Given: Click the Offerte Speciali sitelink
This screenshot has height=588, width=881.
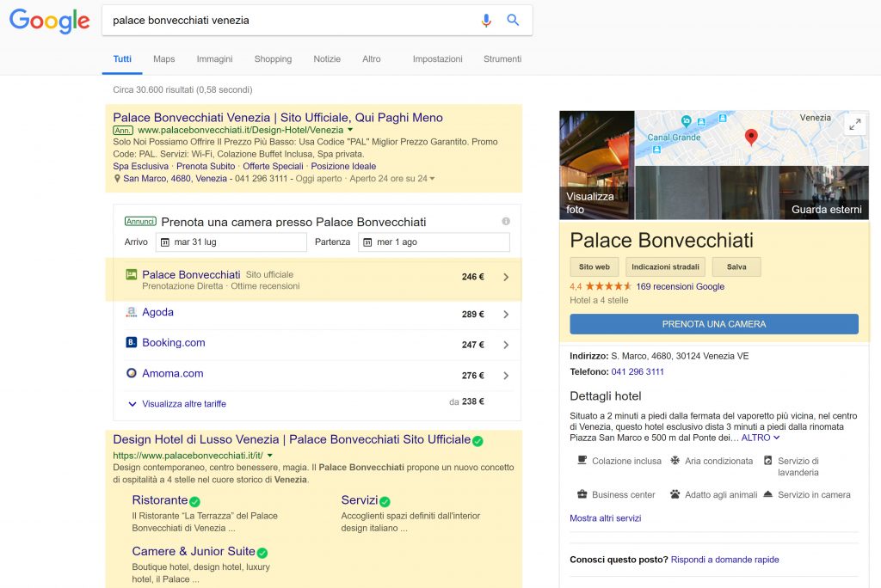Looking at the screenshot, I should tap(273, 166).
